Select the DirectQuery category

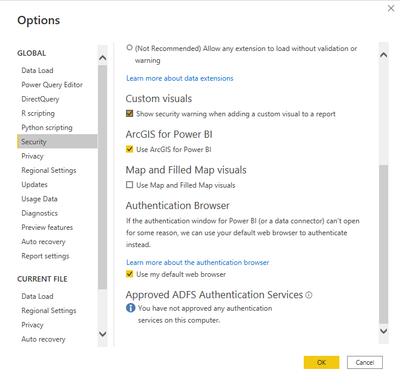point(40,99)
